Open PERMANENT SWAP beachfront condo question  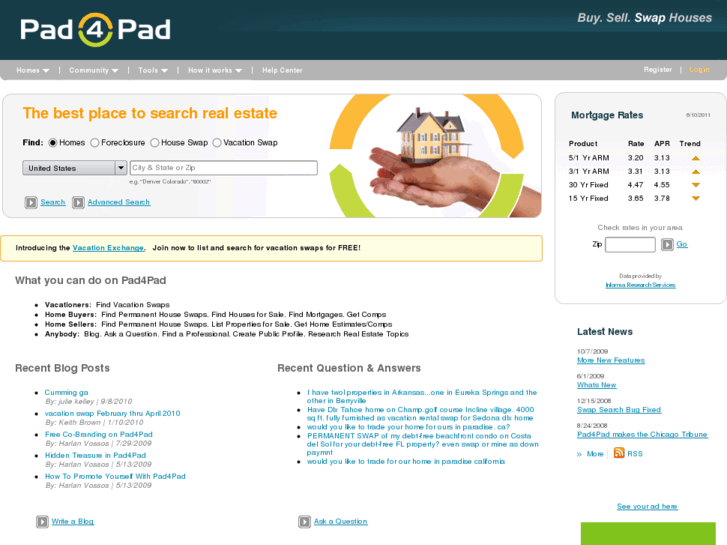(x=422, y=444)
